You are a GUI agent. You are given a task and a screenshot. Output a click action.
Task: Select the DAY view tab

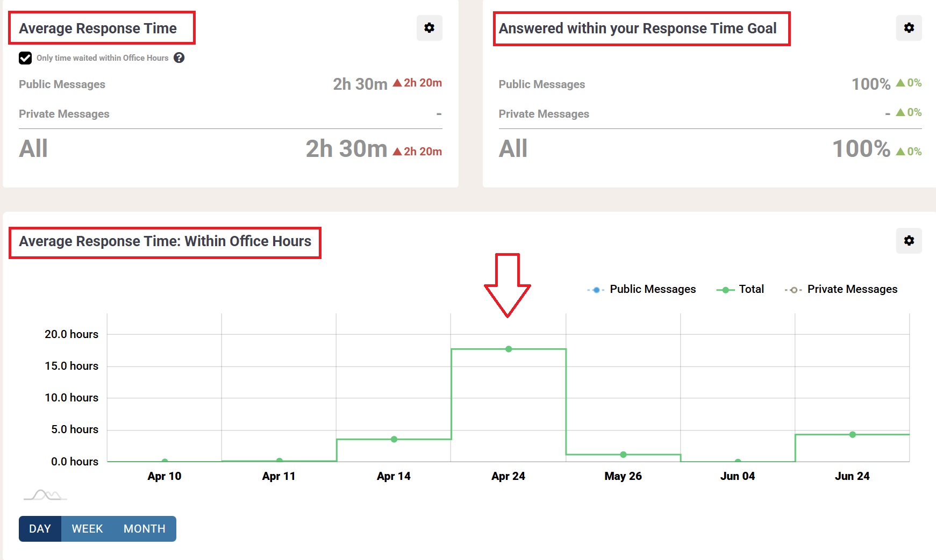click(x=40, y=529)
